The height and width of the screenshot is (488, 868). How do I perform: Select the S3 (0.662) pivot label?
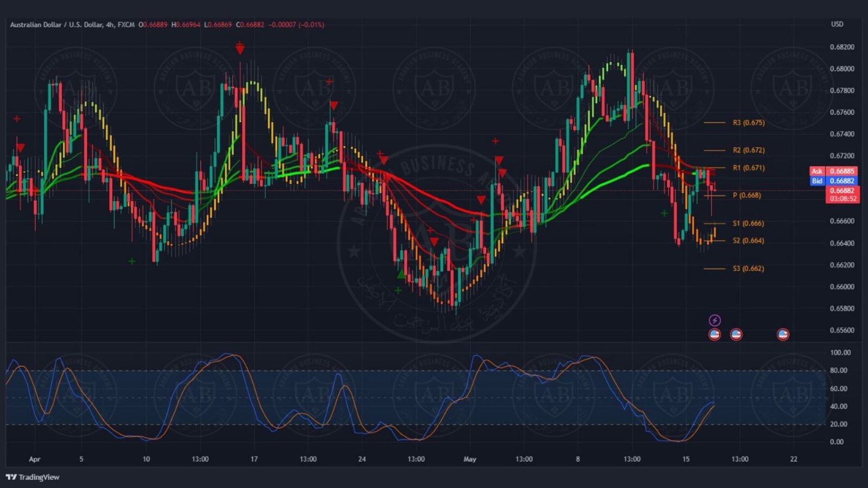pyautogui.click(x=748, y=268)
